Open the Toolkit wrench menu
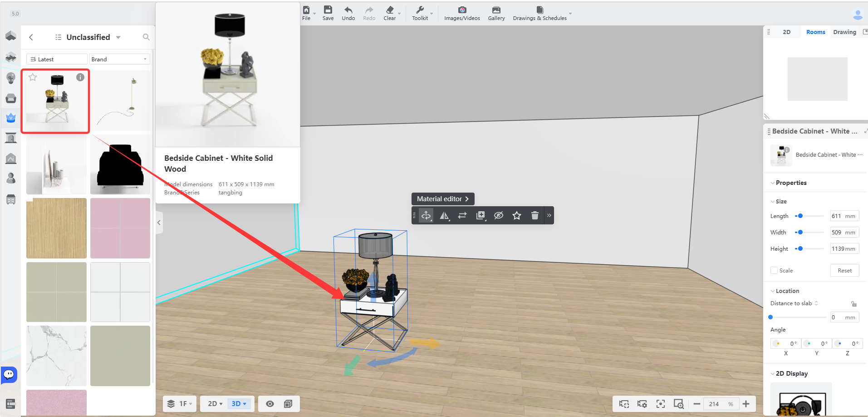The width and height of the screenshot is (868, 417). click(x=420, y=13)
